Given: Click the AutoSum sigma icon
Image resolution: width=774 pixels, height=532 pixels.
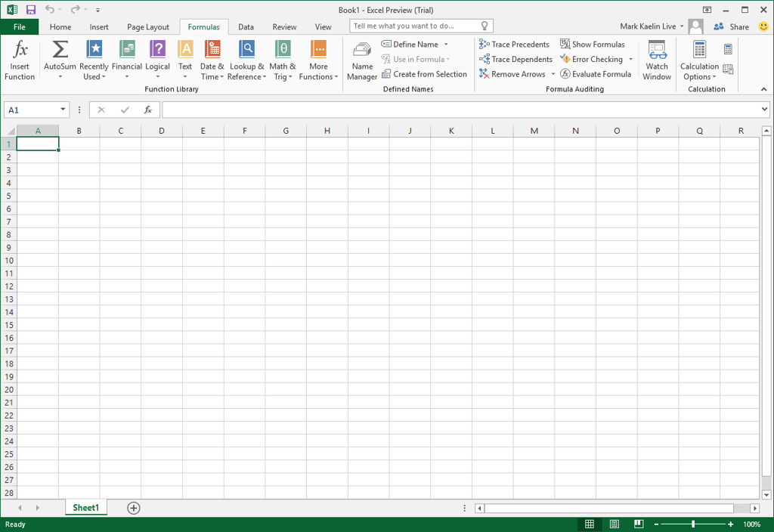Looking at the screenshot, I should [x=60, y=49].
